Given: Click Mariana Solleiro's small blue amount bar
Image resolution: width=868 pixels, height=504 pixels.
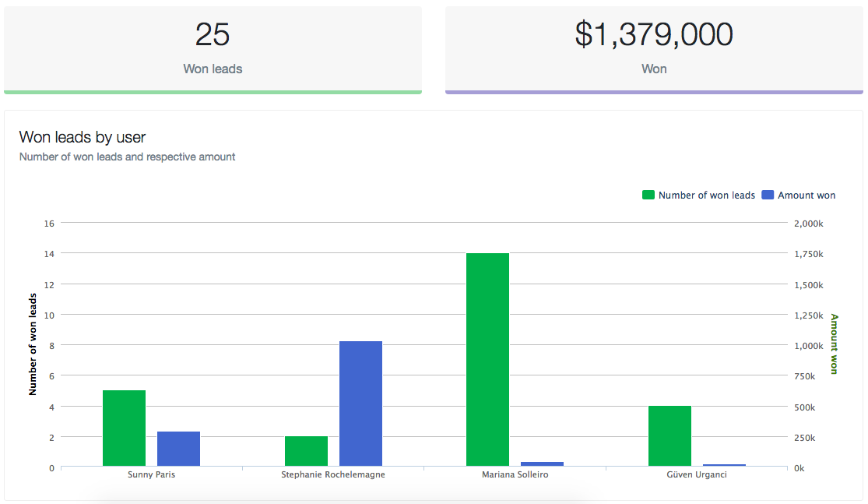Looking at the screenshot, I should (x=542, y=464).
